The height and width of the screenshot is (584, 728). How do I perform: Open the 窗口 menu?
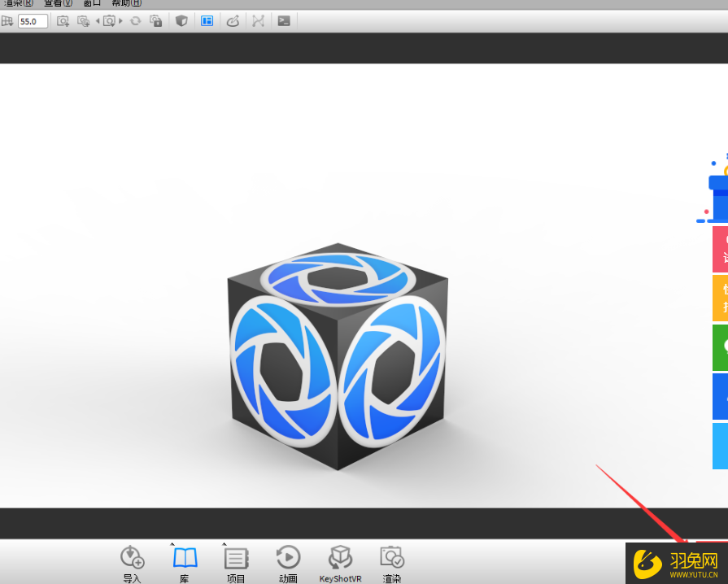92,3
